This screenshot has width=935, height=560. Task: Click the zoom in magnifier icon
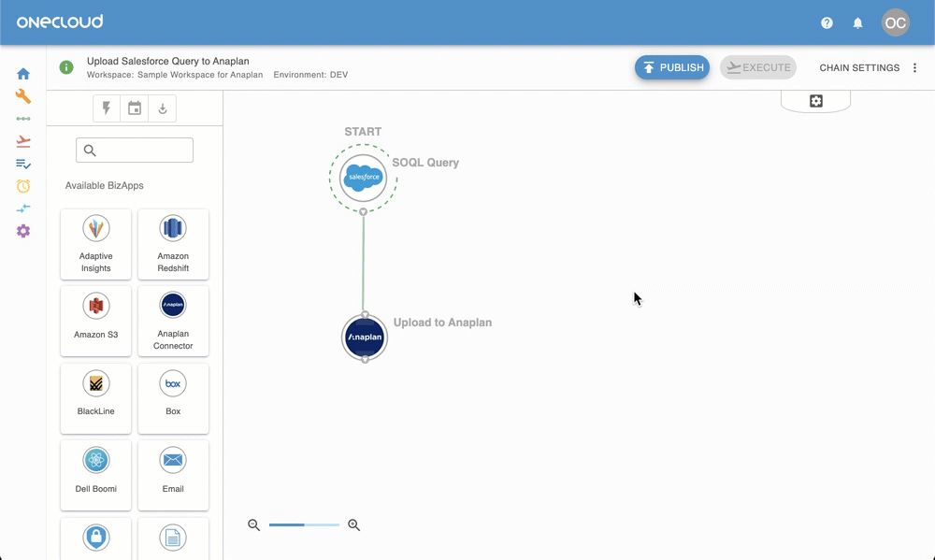pyautogui.click(x=354, y=524)
